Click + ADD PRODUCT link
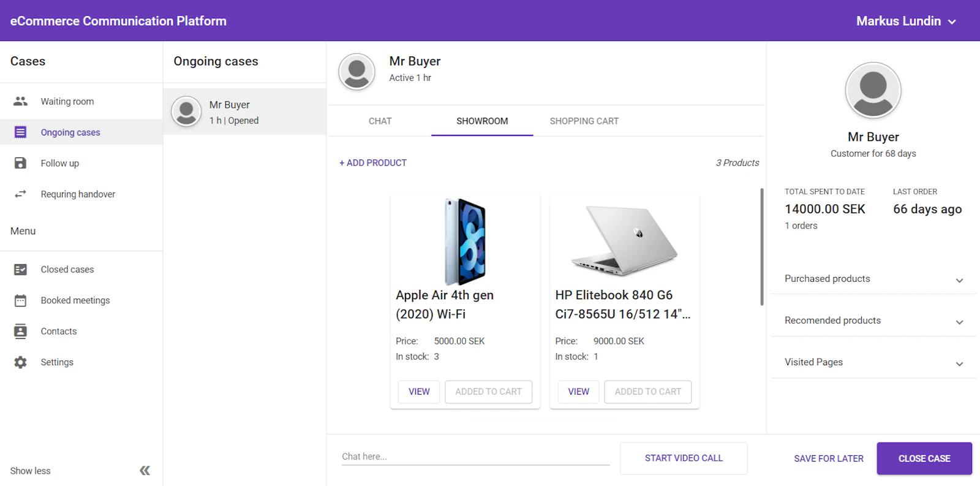980x486 pixels. click(x=373, y=163)
